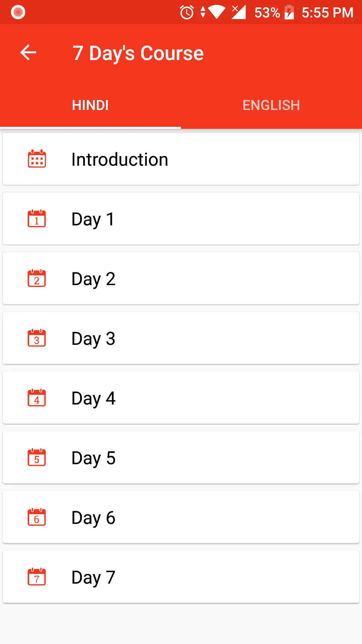Open the Day 7 lesson
Viewport: 362px width, 644px height.
click(x=181, y=577)
